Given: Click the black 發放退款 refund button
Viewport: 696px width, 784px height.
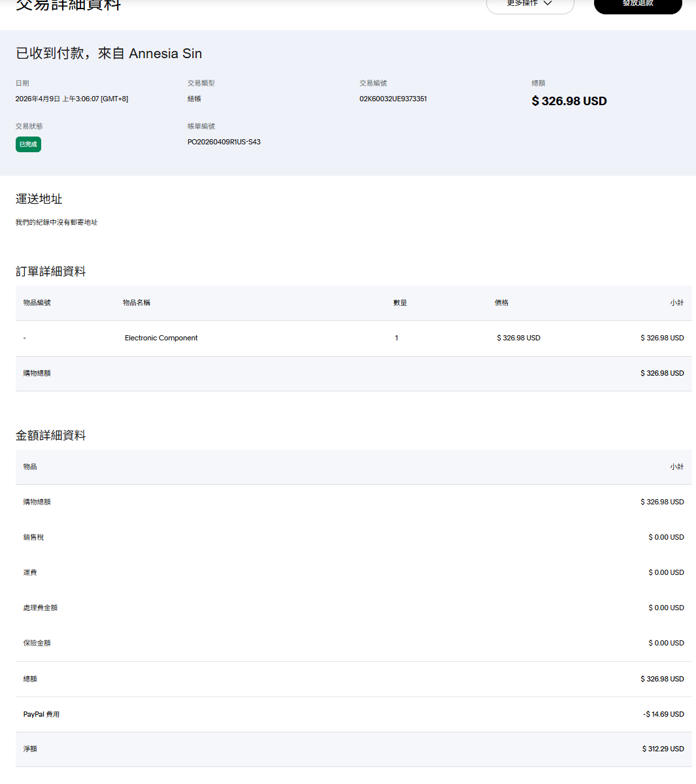Looking at the screenshot, I should click(x=637, y=4).
